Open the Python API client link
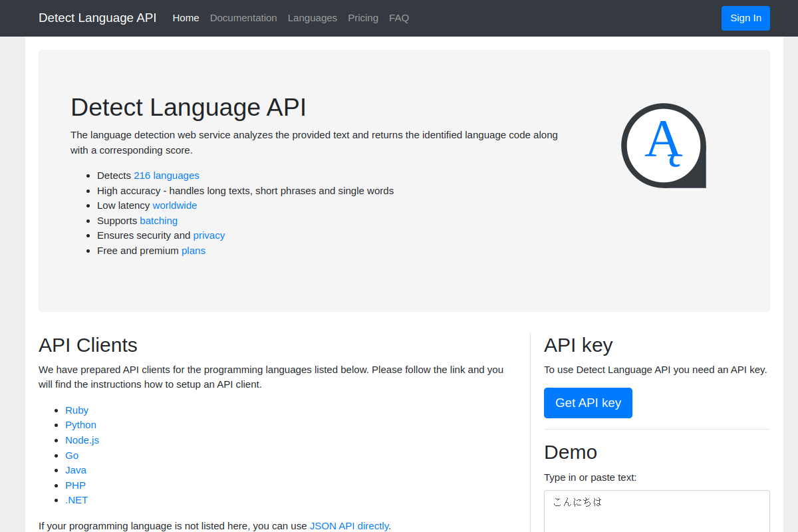 pos(80,425)
